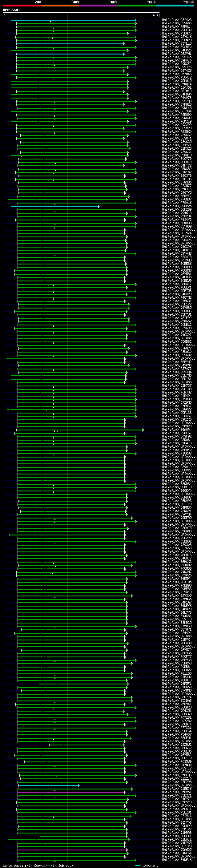Image resolution: width=197 pixels, height=868 pixels.
Task: Select hit UniRef100_B1L6J2
Action: (177, 839)
